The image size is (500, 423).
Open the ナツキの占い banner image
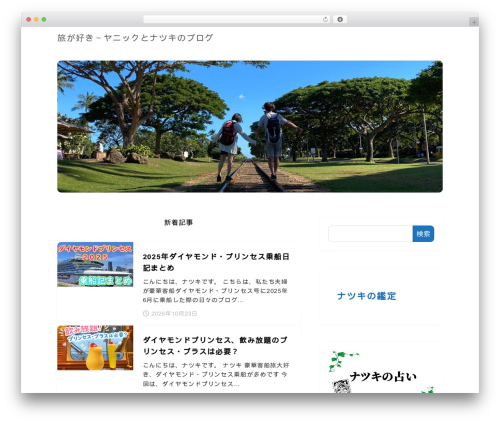381,372
